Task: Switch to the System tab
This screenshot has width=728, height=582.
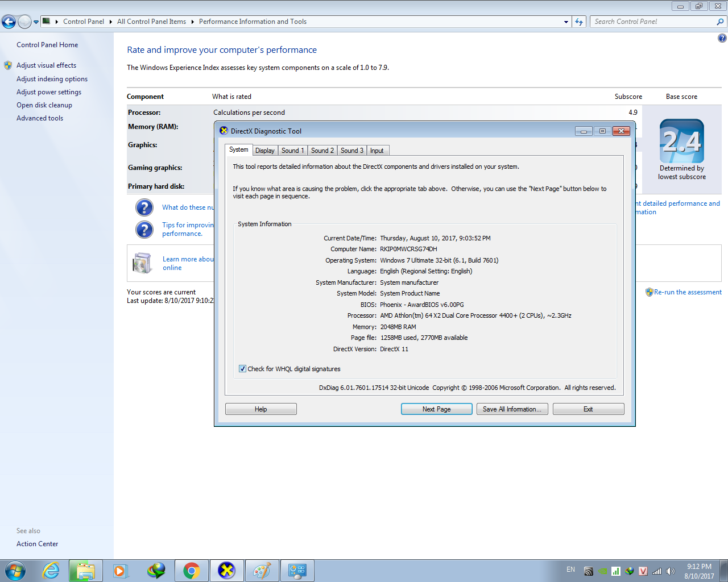Action: coord(239,149)
